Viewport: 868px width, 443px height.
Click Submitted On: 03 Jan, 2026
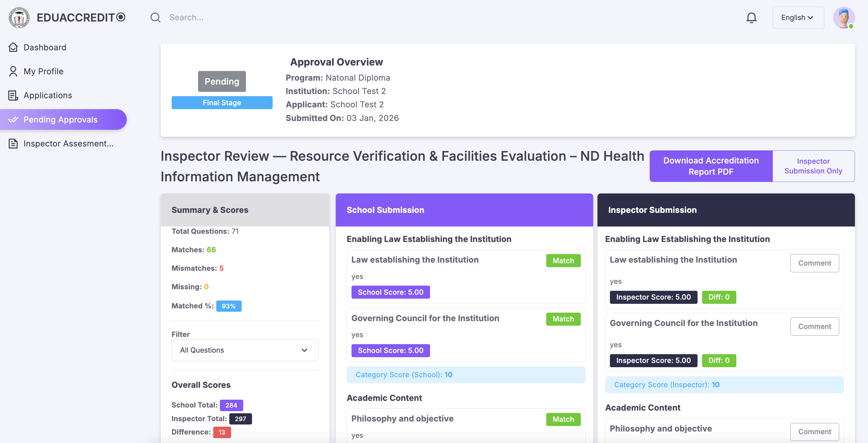pos(342,118)
